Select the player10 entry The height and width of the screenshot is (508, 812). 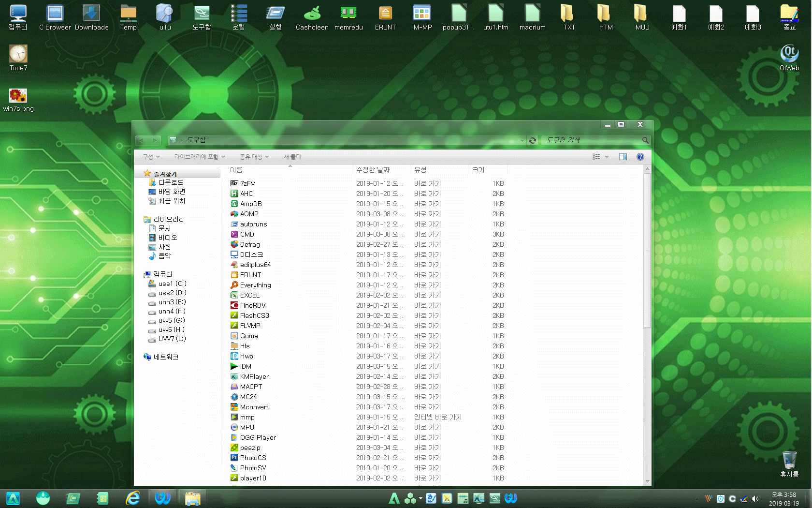[x=248, y=478]
